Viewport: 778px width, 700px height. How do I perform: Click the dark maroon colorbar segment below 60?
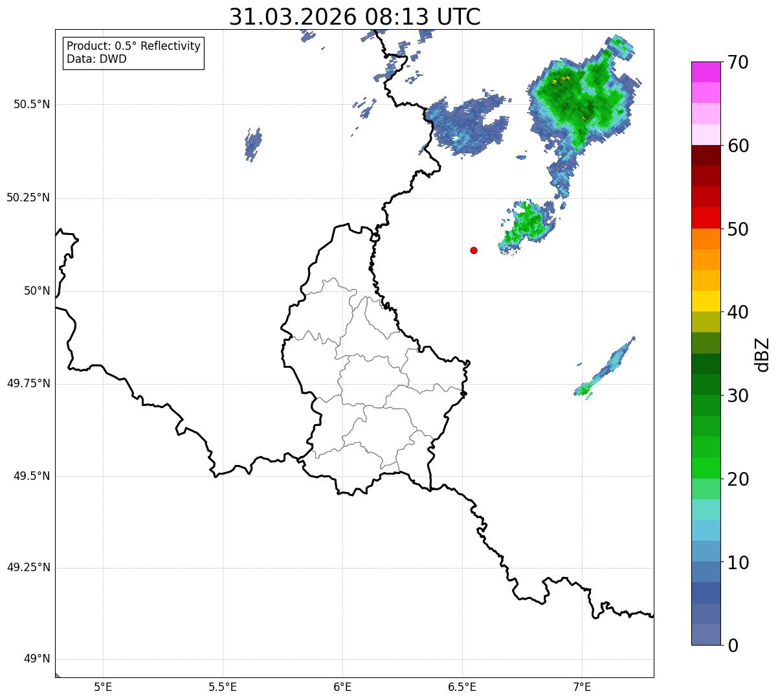[x=706, y=155]
